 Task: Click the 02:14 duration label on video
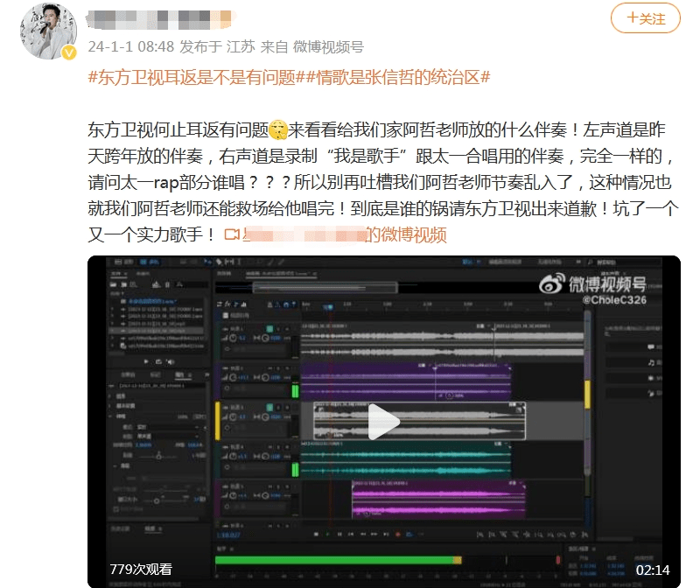(652, 570)
